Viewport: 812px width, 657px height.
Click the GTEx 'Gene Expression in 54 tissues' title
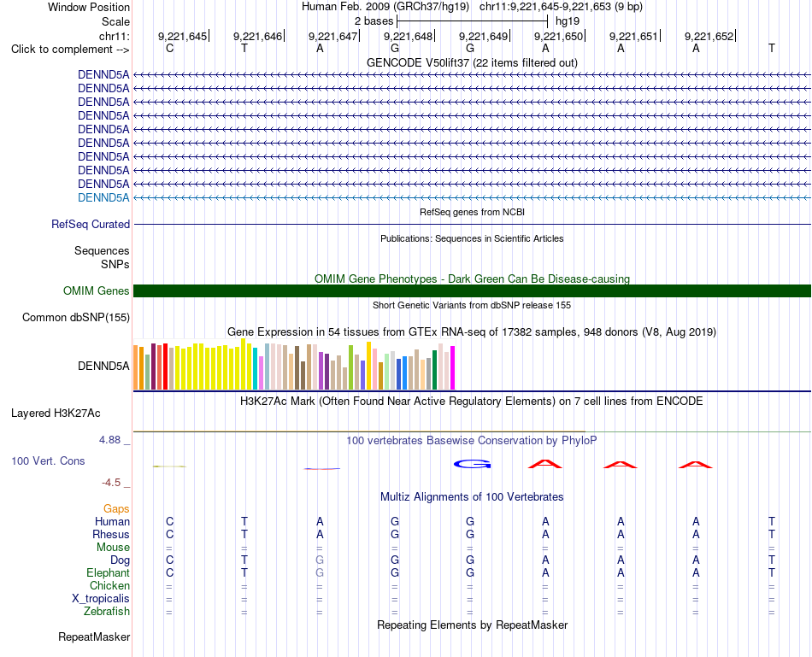472,331
